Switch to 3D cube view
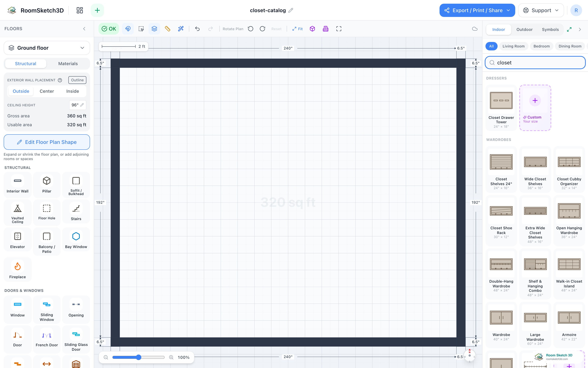 [312, 29]
